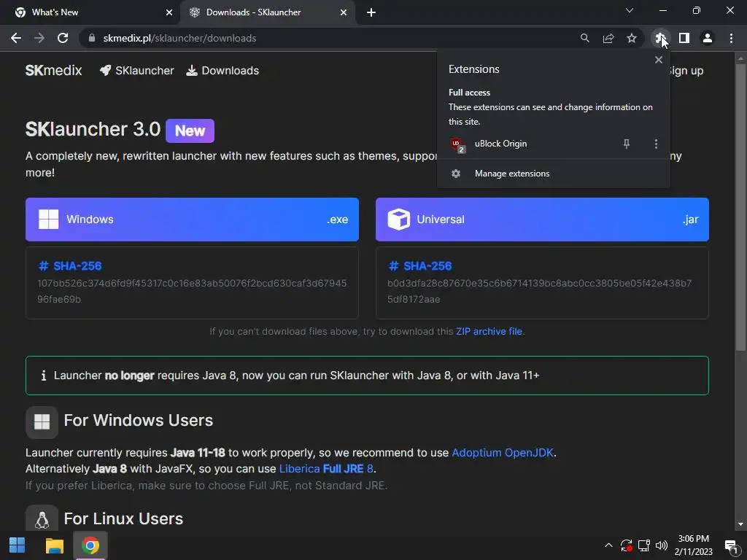Close the What's New tab

[169, 12]
